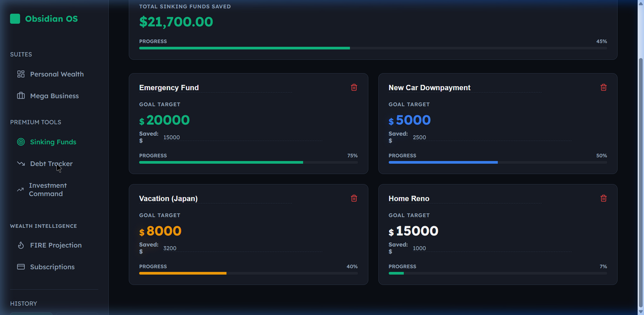Select Sinking Funds in the sidebar
Screen dimensions: 644x315
[x=54, y=142]
